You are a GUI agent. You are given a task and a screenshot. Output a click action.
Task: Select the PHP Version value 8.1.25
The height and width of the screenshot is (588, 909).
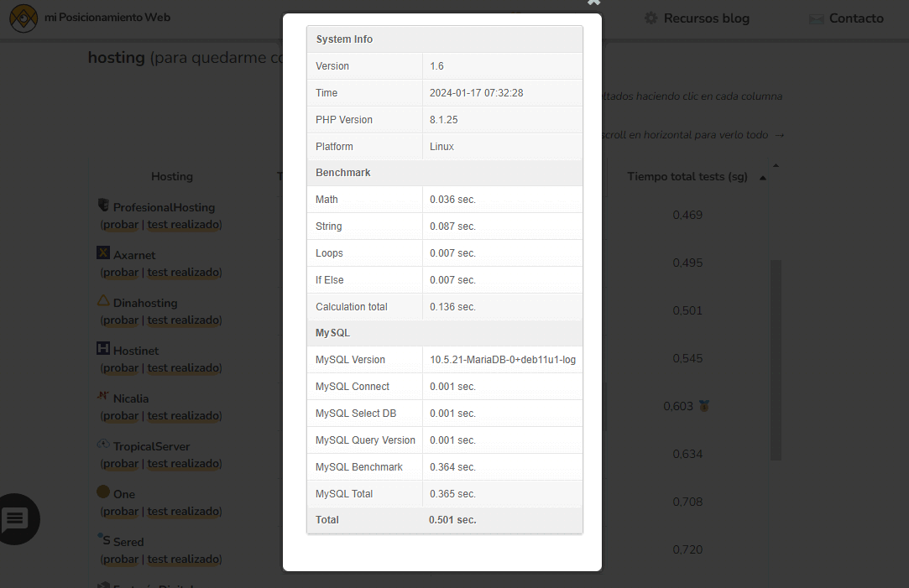point(443,120)
